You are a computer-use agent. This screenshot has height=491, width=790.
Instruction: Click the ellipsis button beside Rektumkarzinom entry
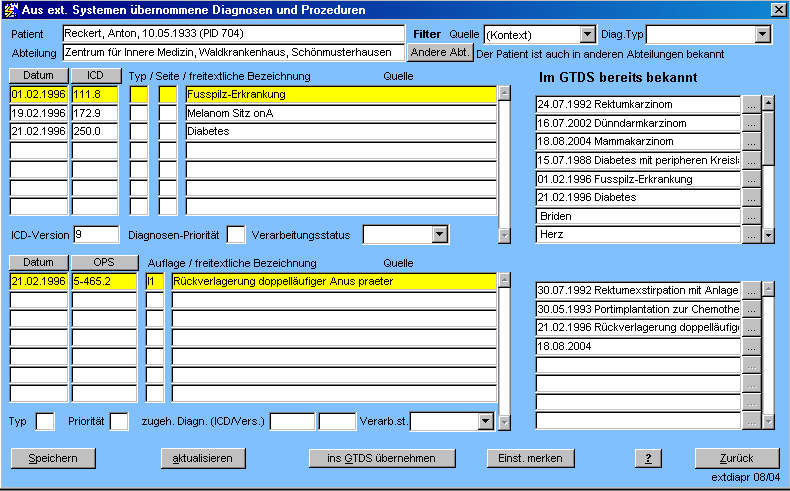click(x=751, y=104)
